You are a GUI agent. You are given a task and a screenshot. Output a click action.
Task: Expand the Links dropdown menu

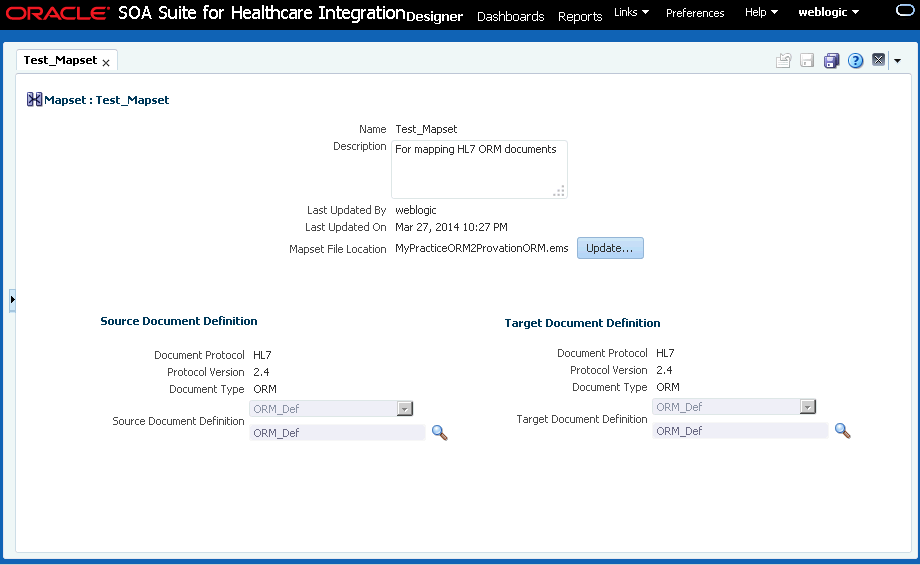(x=631, y=12)
